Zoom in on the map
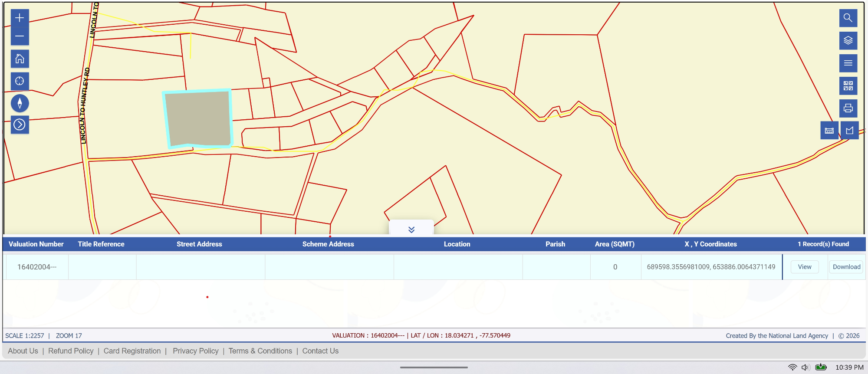 point(20,18)
